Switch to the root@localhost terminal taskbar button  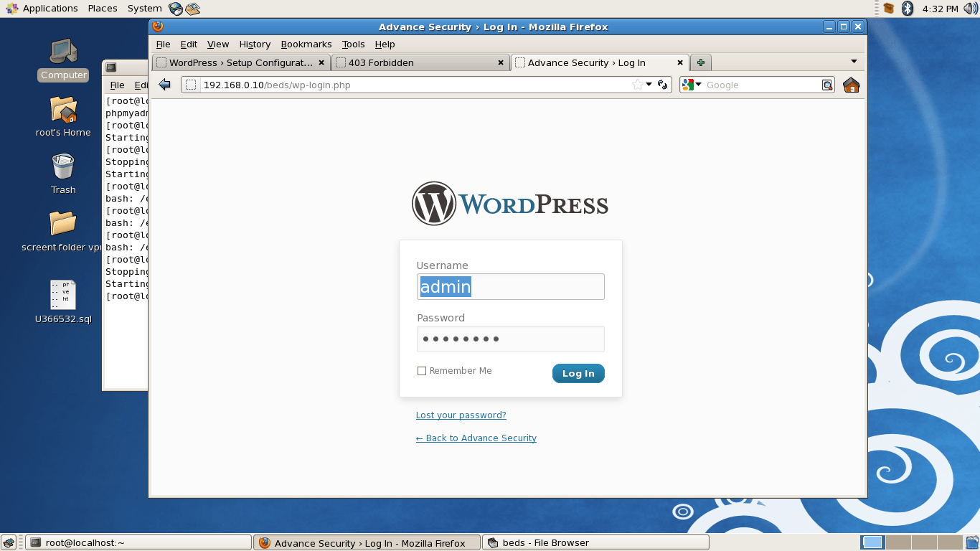pos(138,542)
